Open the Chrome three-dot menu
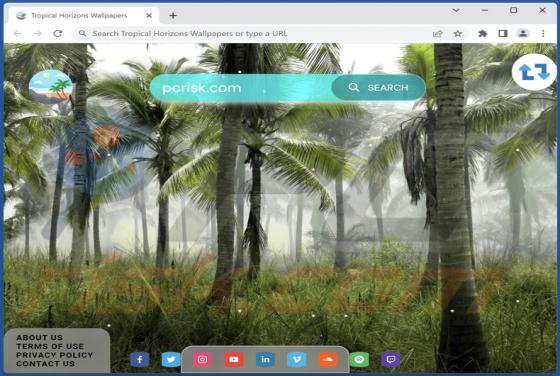The image size is (560, 376). tap(543, 34)
